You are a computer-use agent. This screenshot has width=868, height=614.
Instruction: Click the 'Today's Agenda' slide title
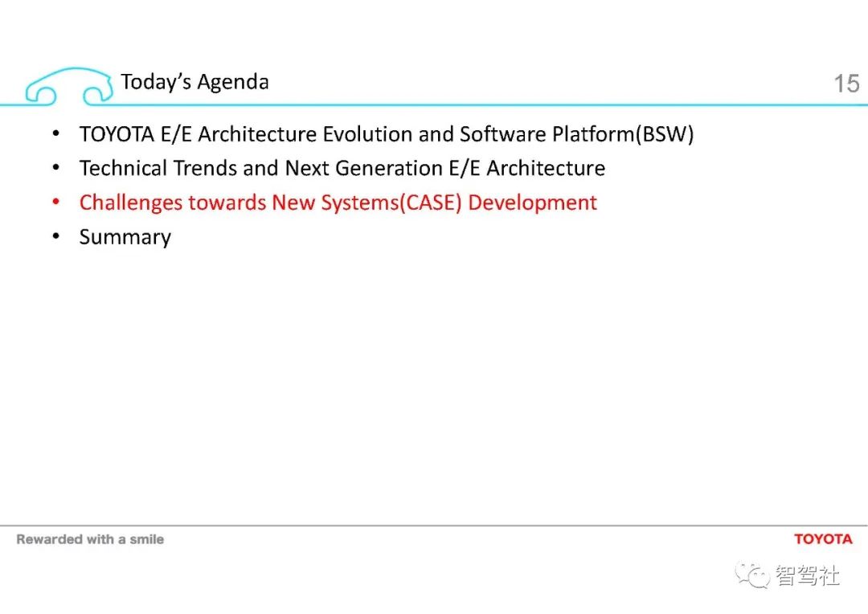tap(194, 82)
